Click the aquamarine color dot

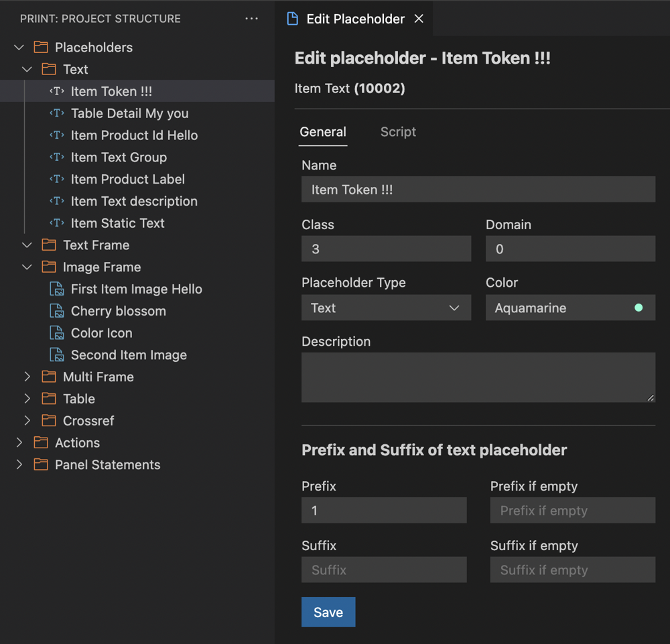coord(639,308)
